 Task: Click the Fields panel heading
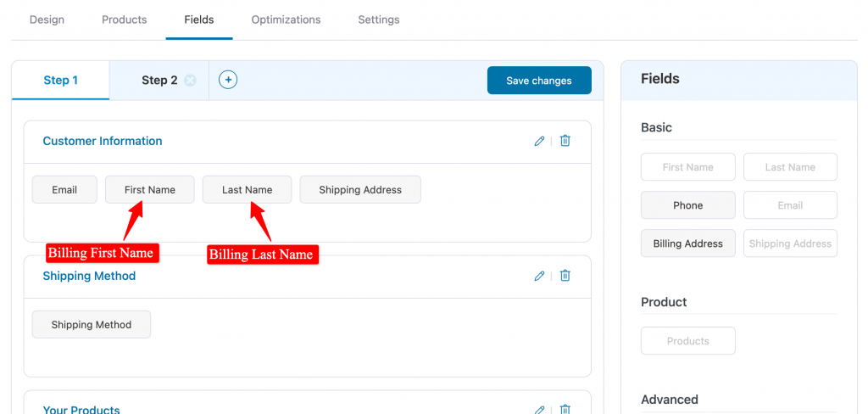point(659,79)
